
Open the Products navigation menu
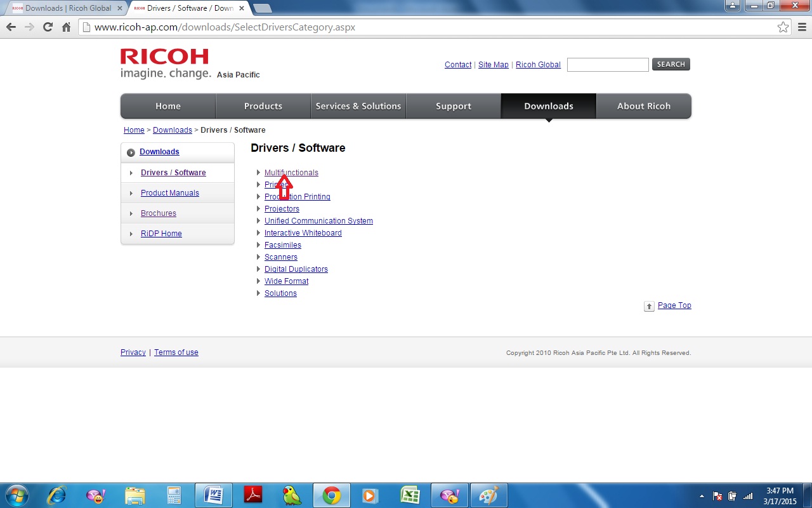pyautogui.click(x=263, y=106)
